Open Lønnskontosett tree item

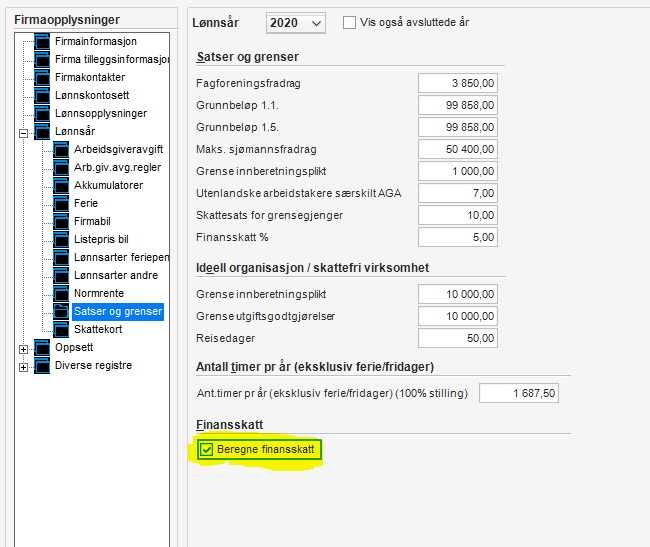click(92, 95)
